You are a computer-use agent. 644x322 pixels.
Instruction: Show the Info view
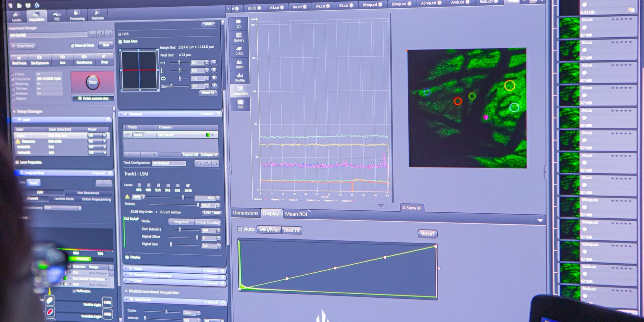tap(240, 104)
